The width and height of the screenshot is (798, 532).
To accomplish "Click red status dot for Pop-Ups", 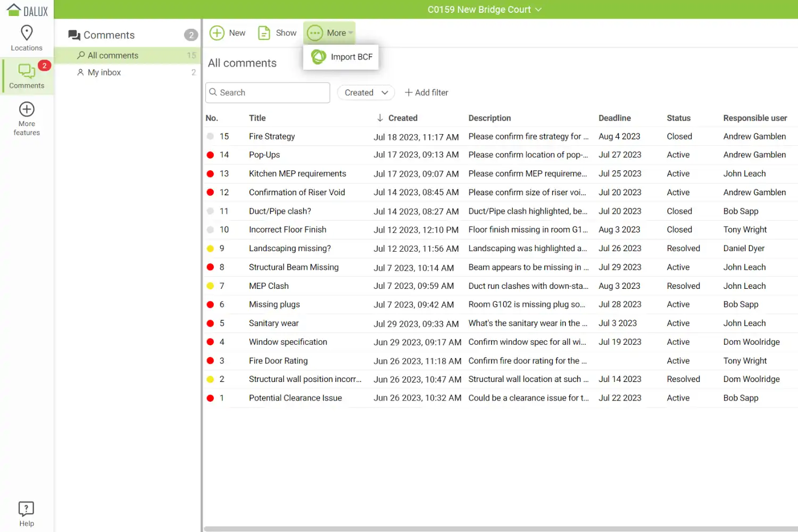I will 210,155.
